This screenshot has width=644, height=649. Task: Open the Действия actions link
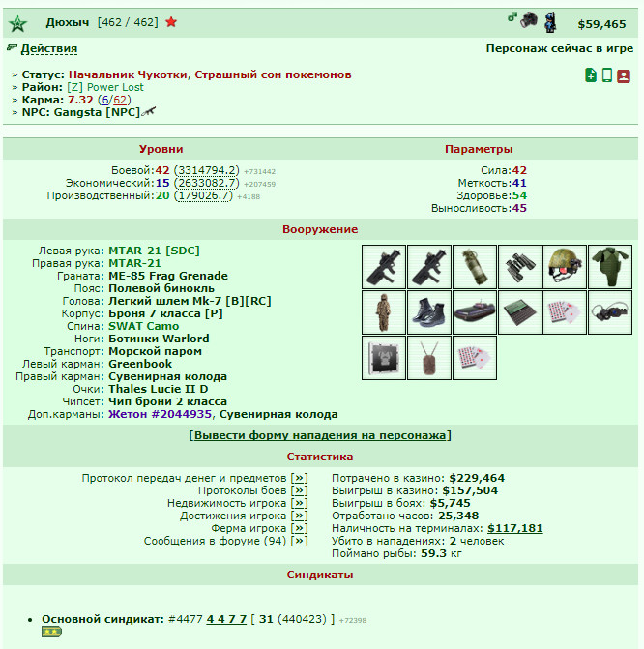(x=49, y=48)
